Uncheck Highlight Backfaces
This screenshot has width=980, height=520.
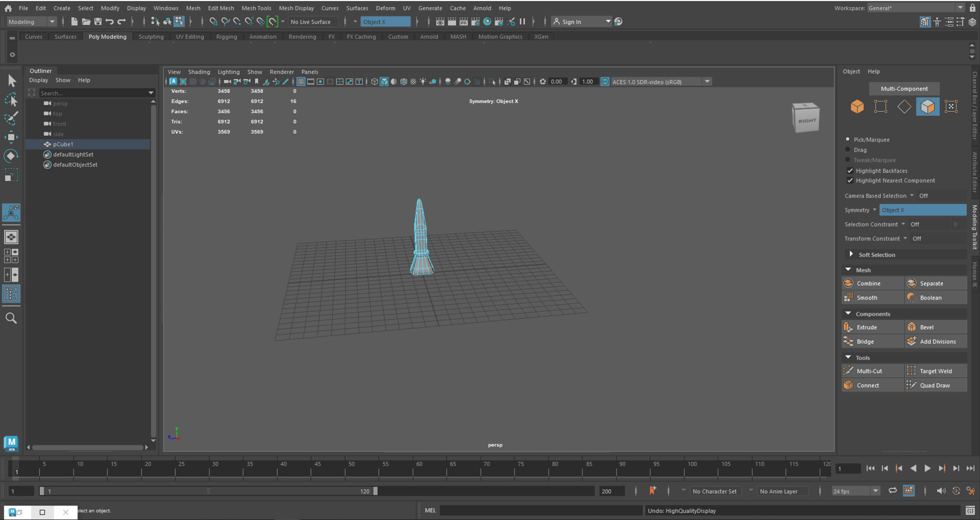pyautogui.click(x=850, y=170)
